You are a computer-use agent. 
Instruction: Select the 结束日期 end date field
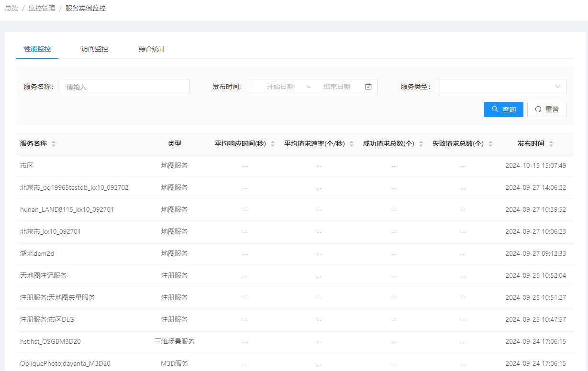[x=337, y=87]
